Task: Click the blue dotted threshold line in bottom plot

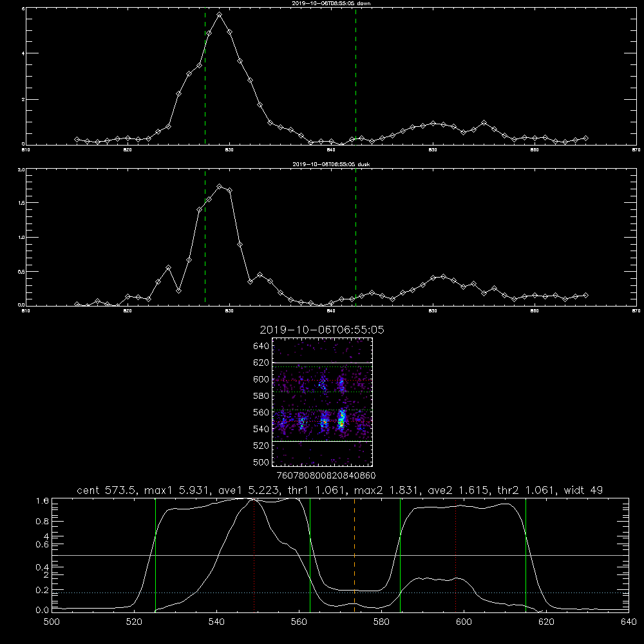Action: click(x=340, y=592)
